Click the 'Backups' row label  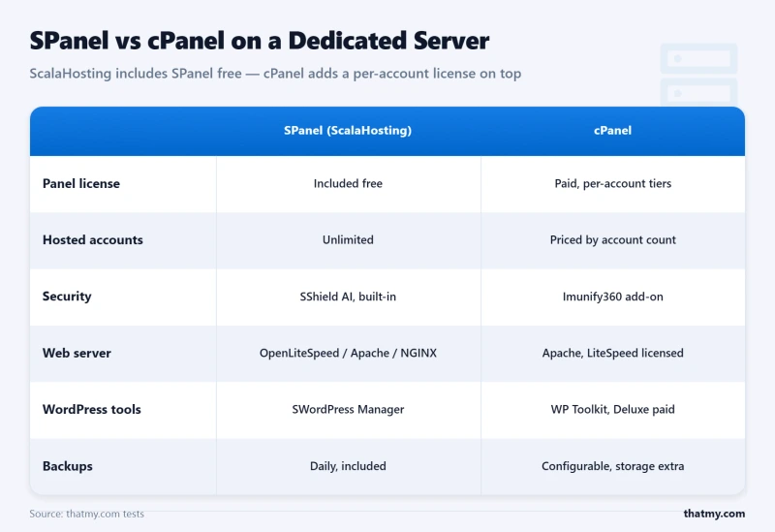click(x=67, y=466)
